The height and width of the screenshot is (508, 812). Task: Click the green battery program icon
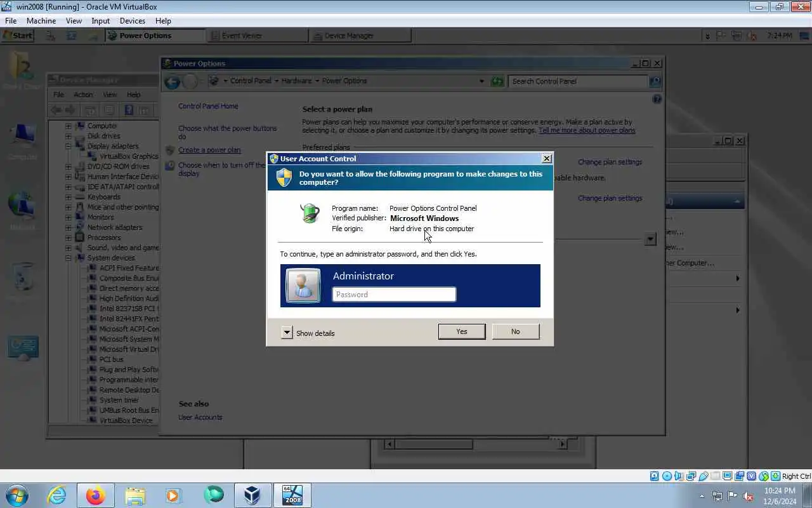coord(310,213)
